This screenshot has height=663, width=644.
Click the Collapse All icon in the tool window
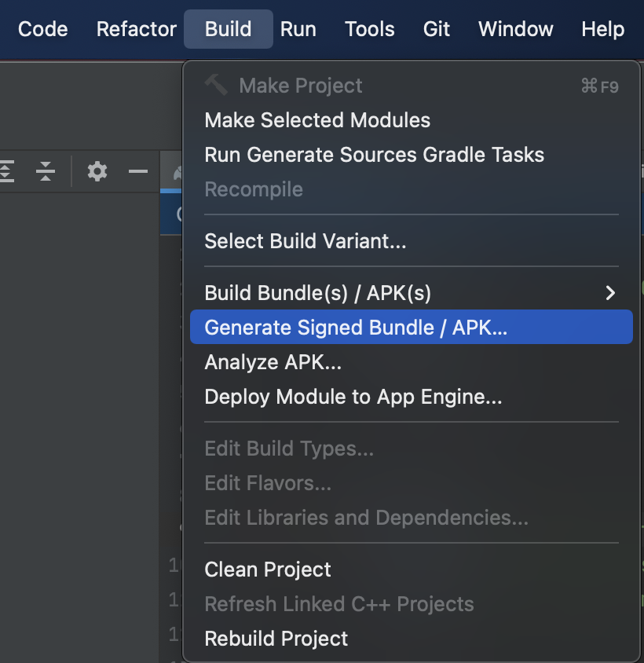pos(46,170)
